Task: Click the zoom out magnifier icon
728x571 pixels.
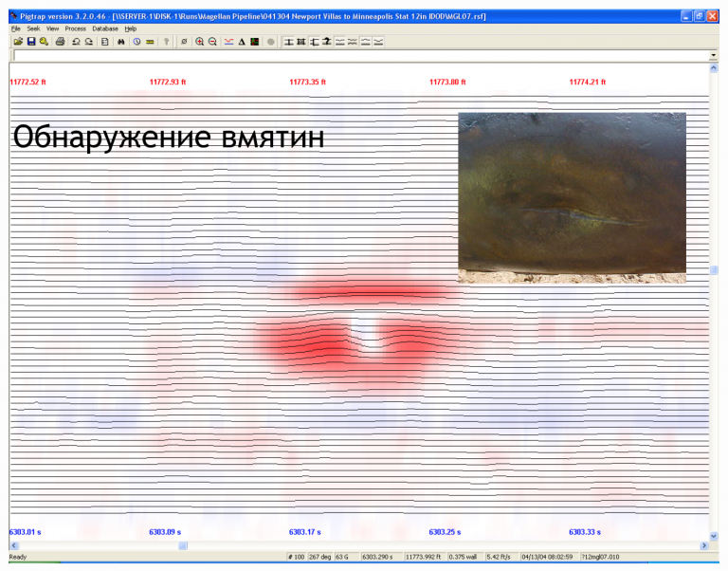Action: [212, 42]
